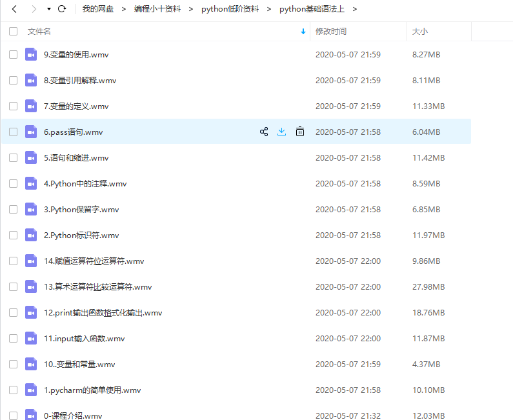The image size is (513, 420).
Task: Select file name 7.变量的定义.wmv
Action: pos(76,106)
